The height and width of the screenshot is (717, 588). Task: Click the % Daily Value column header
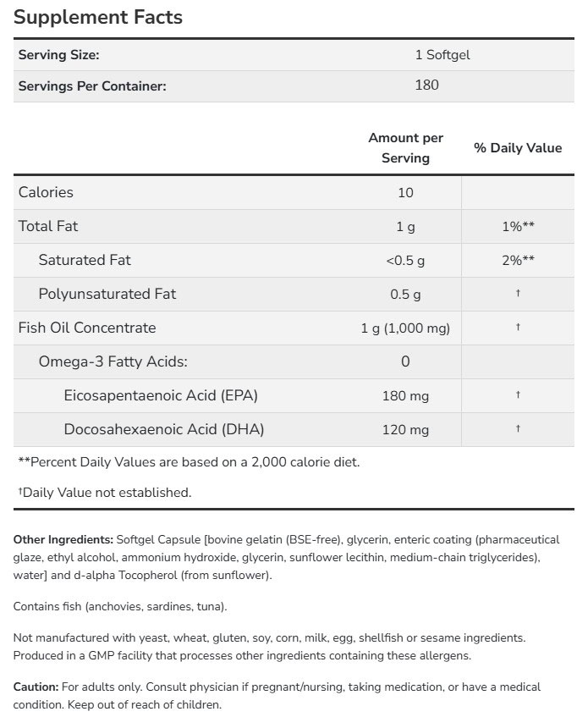point(518,147)
